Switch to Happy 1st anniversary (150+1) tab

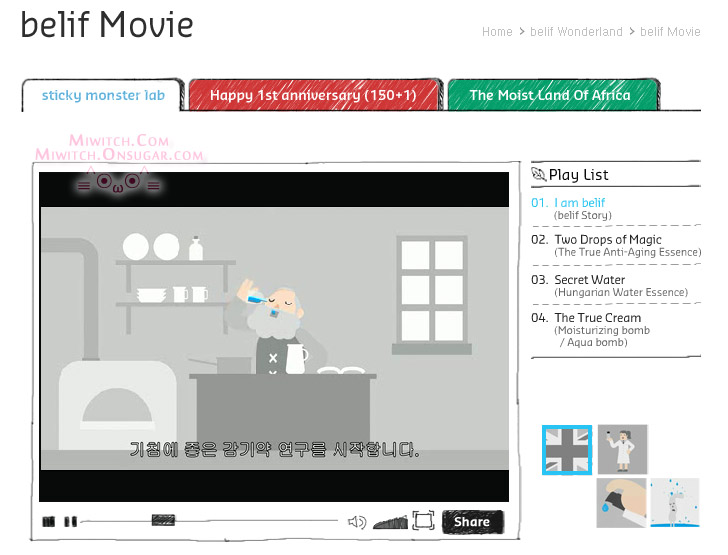pos(314,95)
